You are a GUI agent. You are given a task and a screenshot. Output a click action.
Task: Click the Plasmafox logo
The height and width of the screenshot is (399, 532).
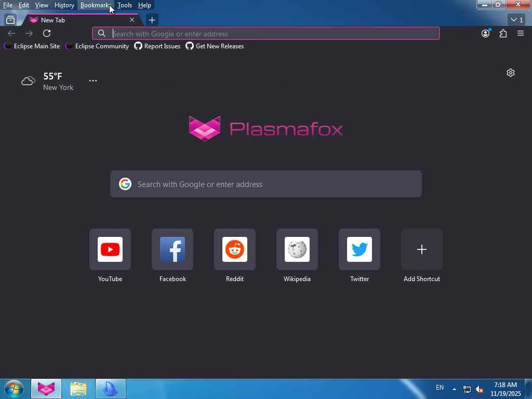click(265, 129)
